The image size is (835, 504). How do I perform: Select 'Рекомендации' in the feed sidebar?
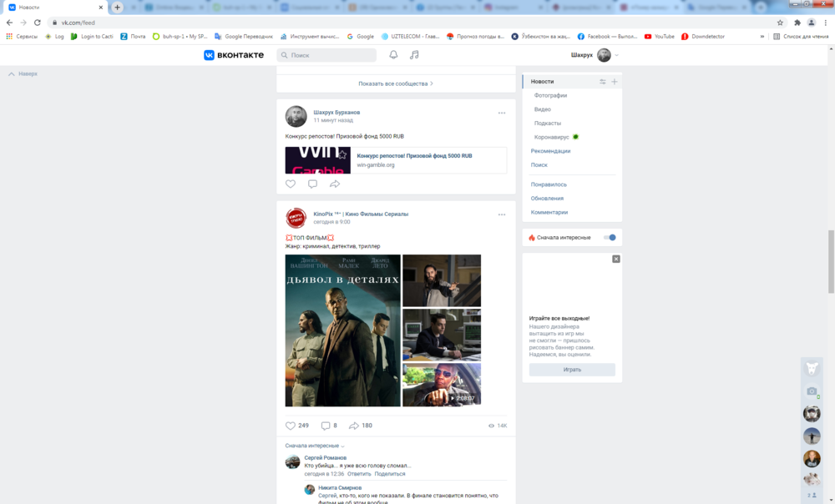[x=550, y=151]
